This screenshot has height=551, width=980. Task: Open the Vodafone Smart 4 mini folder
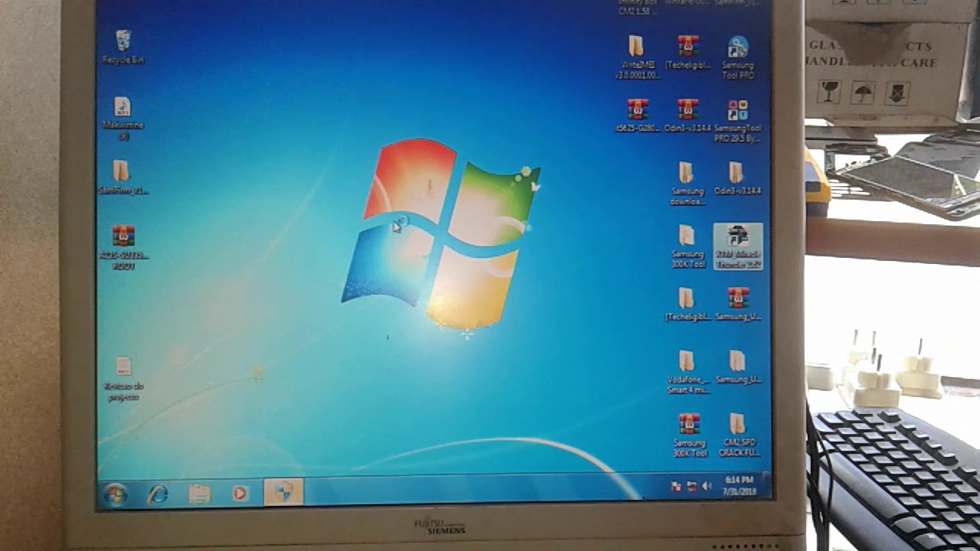[687, 372]
